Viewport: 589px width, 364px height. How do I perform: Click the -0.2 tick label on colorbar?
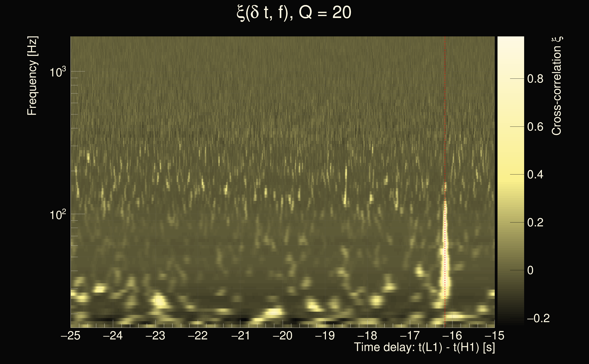538,318
